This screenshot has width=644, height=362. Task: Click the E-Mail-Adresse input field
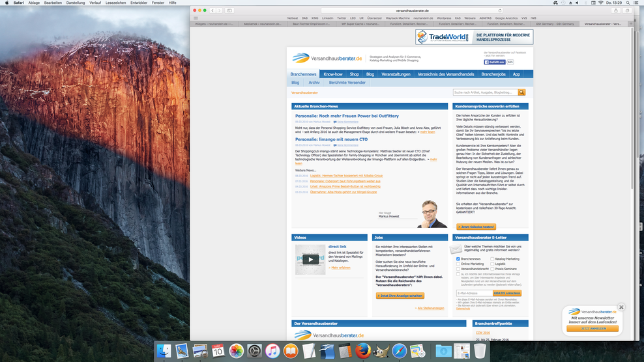pyautogui.click(x=475, y=293)
